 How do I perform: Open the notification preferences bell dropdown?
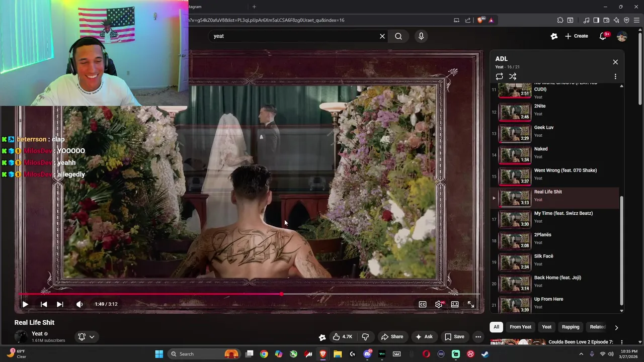click(x=86, y=337)
